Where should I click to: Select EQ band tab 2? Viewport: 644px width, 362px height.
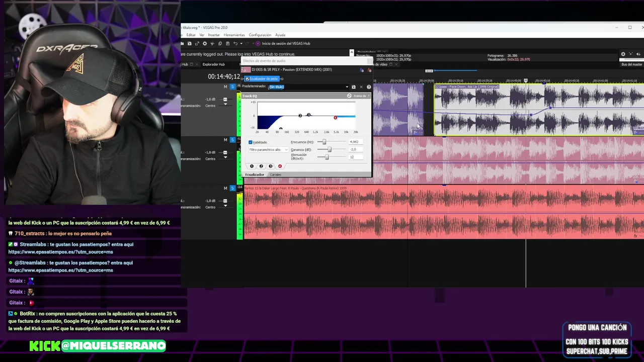coord(261,166)
